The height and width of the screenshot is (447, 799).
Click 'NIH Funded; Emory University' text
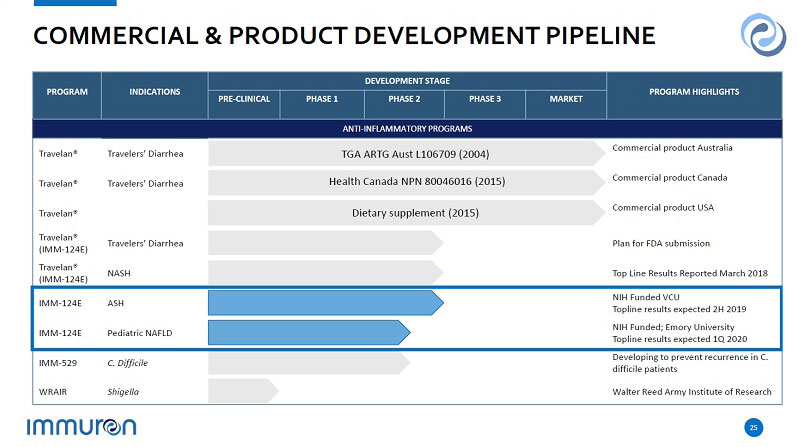(x=673, y=327)
